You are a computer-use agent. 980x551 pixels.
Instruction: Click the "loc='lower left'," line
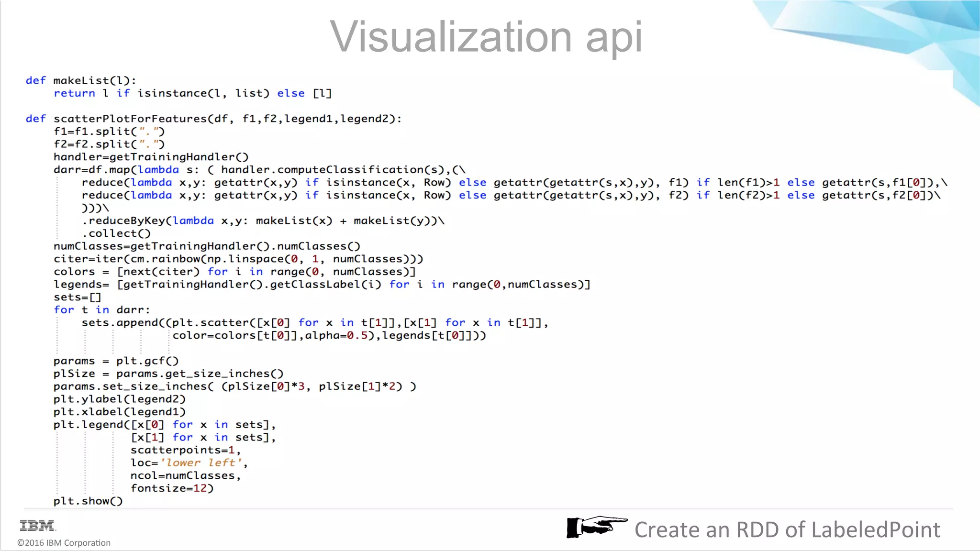(x=189, y=463)
